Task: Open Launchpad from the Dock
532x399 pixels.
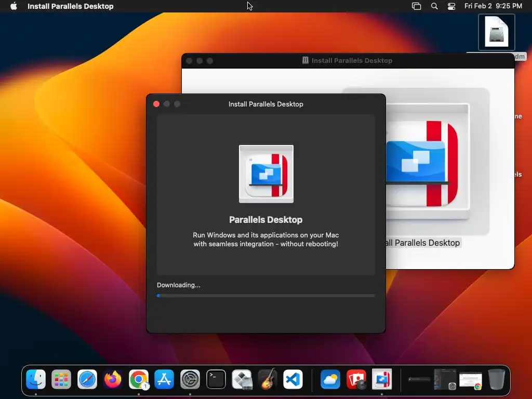Action: 61,379
